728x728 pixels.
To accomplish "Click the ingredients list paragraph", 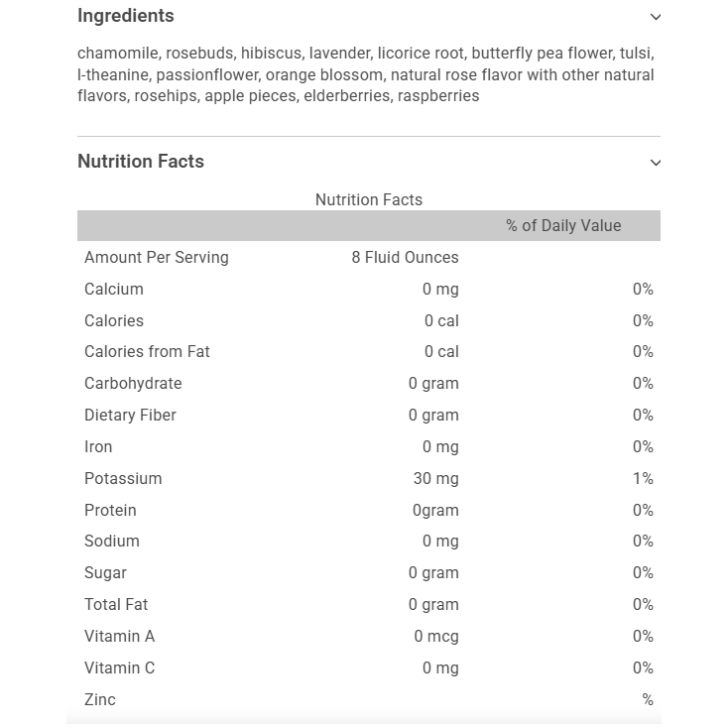I will [x=366, y=74].
